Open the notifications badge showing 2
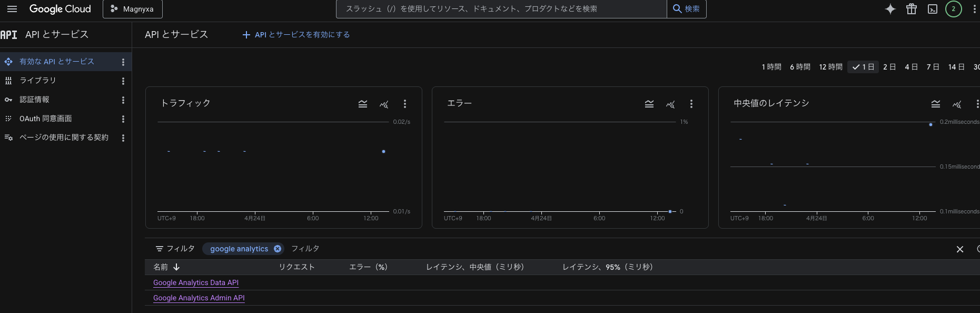Viewport: 980px width, 313px height. (953, 9)
